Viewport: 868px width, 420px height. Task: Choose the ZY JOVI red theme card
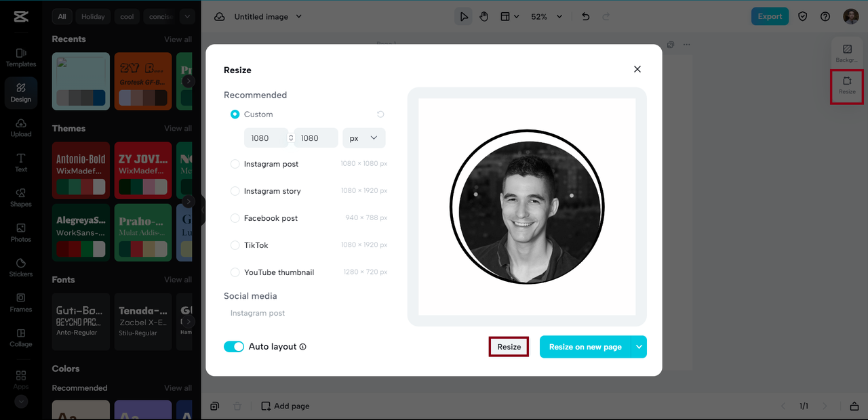(x=143, y=170)
